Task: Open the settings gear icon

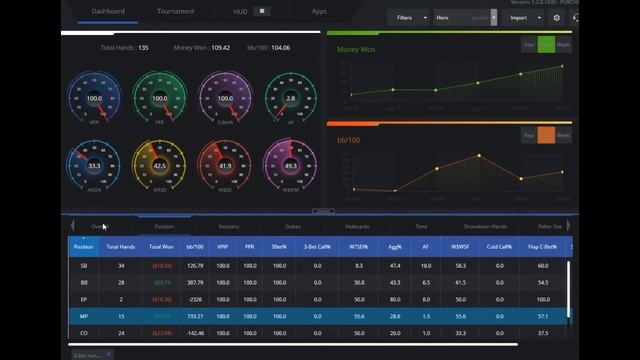Action: (x=556, y=18)
